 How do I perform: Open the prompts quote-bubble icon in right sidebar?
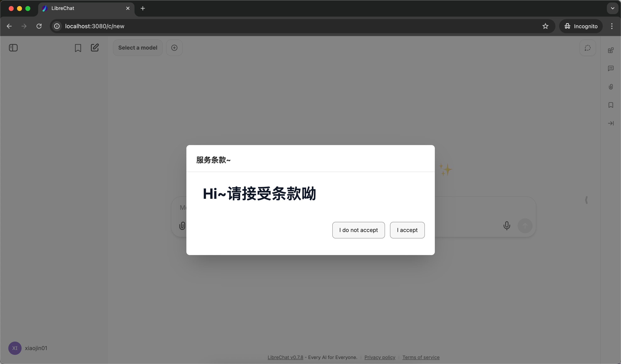[611, 68]
